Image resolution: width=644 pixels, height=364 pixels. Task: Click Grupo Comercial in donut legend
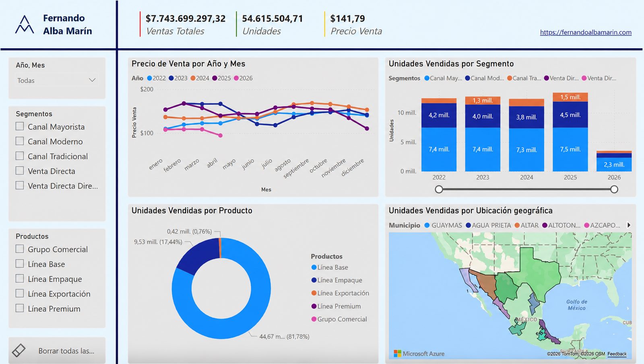(x=339, y=319)
